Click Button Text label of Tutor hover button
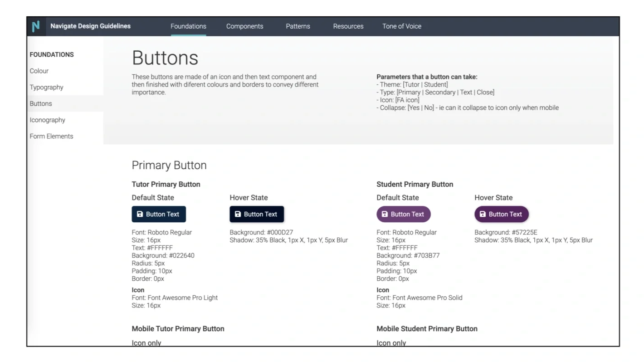Image resolution: width=644 pixels, height=362 pixels. pyautogui.click(x=260, y=214)
